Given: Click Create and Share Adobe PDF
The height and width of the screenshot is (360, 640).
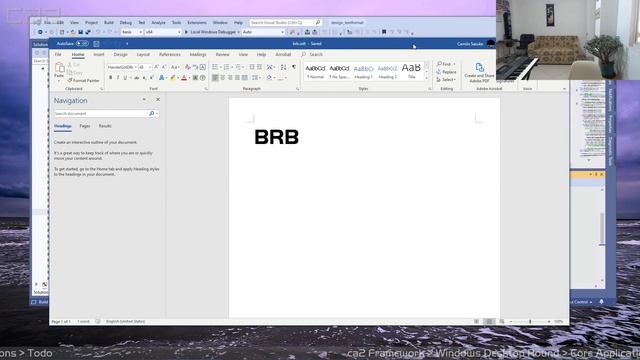Looking at the screenshot, I should [480, 73].
